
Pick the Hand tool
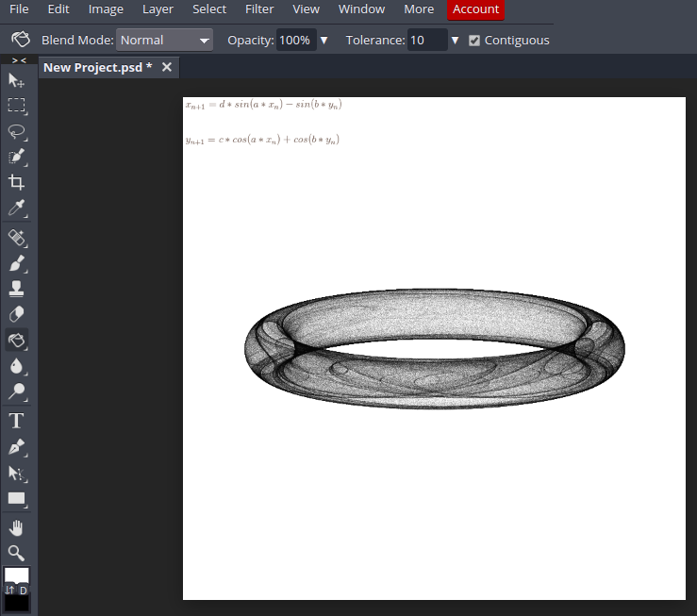point(17,527)
